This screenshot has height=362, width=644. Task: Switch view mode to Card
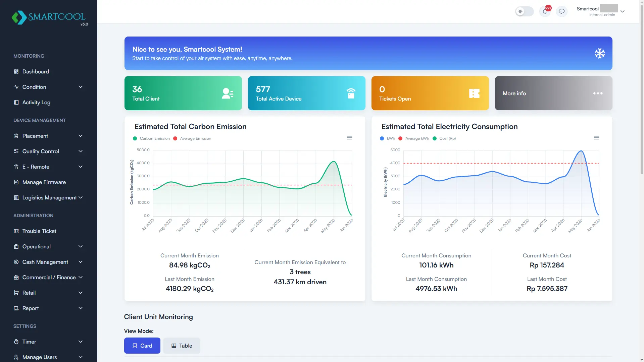coord(142,346)
